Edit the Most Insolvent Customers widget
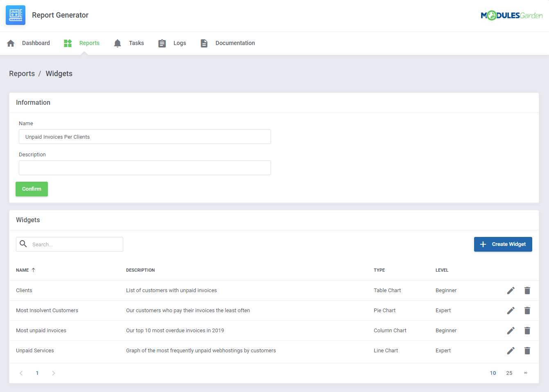This screenshot has height=392, width=549. [511, 310]
